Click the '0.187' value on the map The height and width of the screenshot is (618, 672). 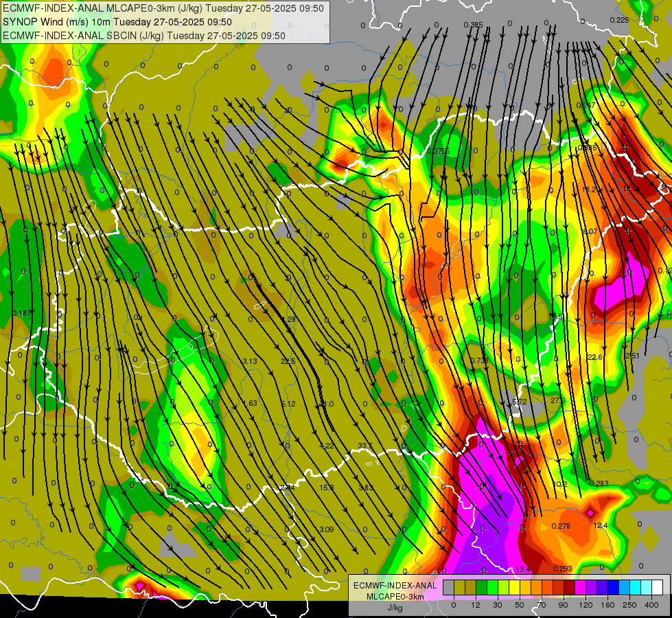[21, 313]
